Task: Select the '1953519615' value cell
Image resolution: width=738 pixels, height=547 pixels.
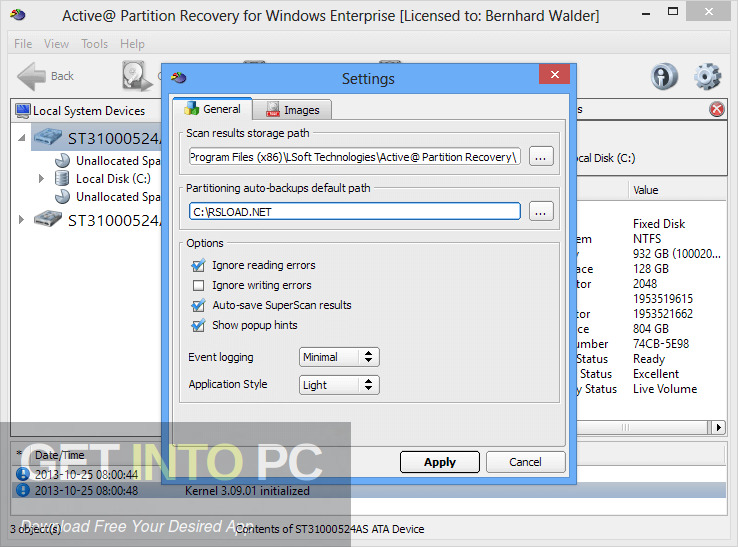Action: click(x=663, y=299)
